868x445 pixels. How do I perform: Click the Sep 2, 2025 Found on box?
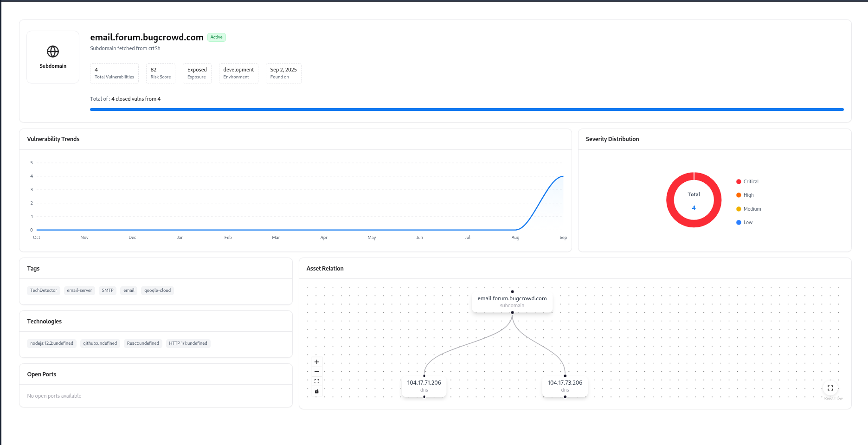pos(283,73)
